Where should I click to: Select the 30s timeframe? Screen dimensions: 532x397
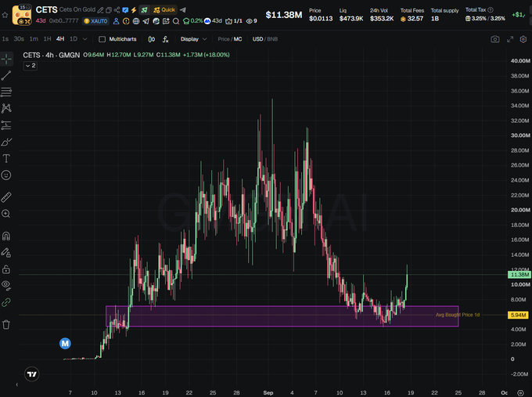pos(19,39)
